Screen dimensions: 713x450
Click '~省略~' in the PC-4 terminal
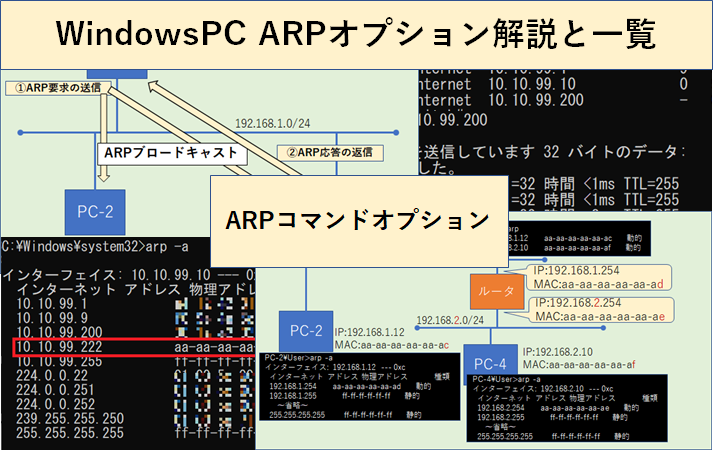(x=500, y=427)
